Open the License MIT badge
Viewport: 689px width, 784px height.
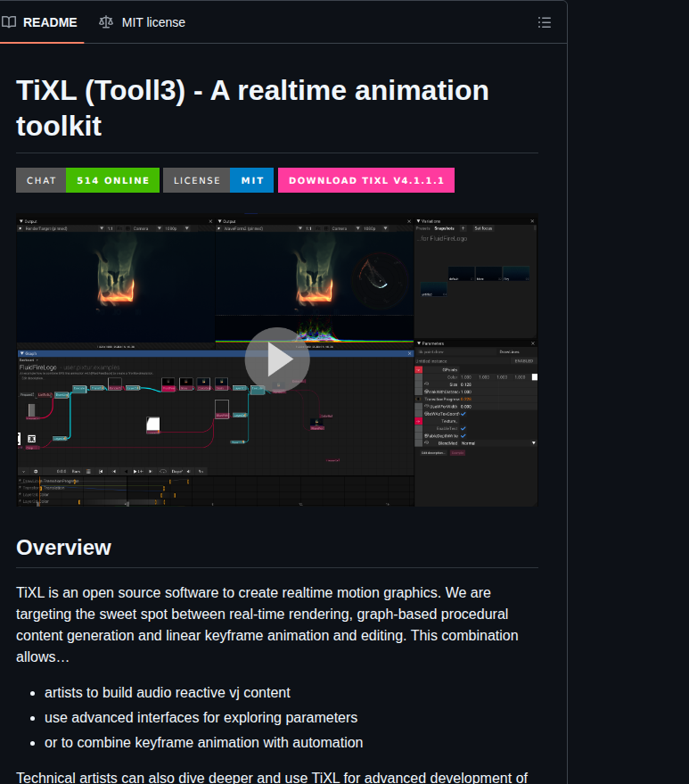[x=218, y=180]
